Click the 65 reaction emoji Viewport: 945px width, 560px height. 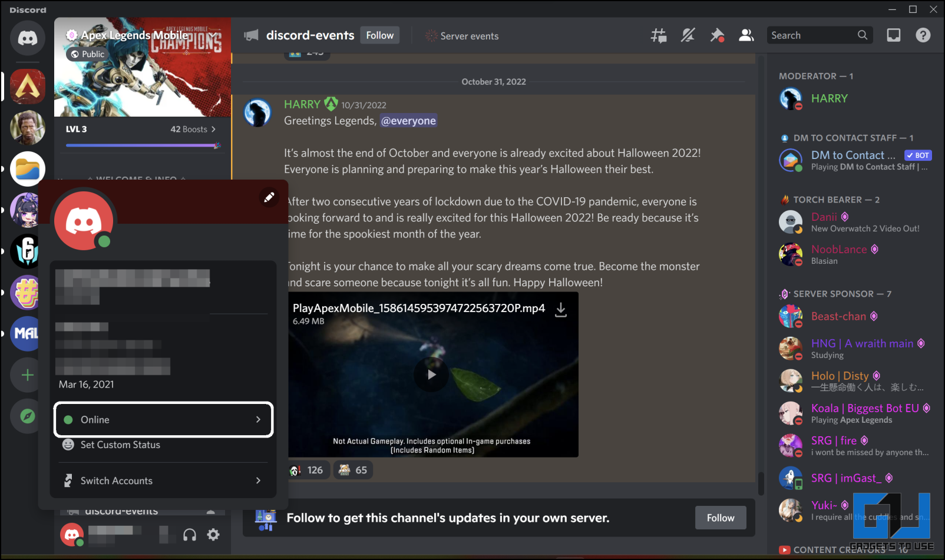pyautogui.click(x=353, y=470)
